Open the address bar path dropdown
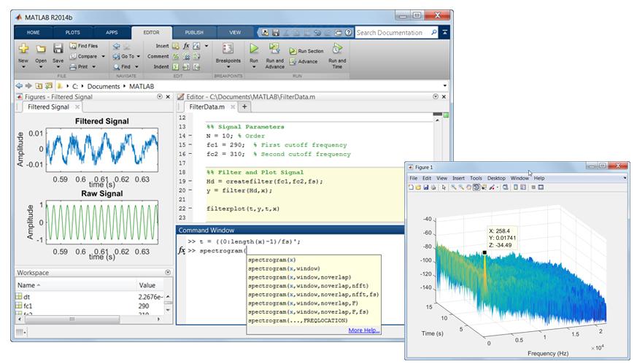Image resolution: width=637 pixels, height=364 pixels. point(445,86)
